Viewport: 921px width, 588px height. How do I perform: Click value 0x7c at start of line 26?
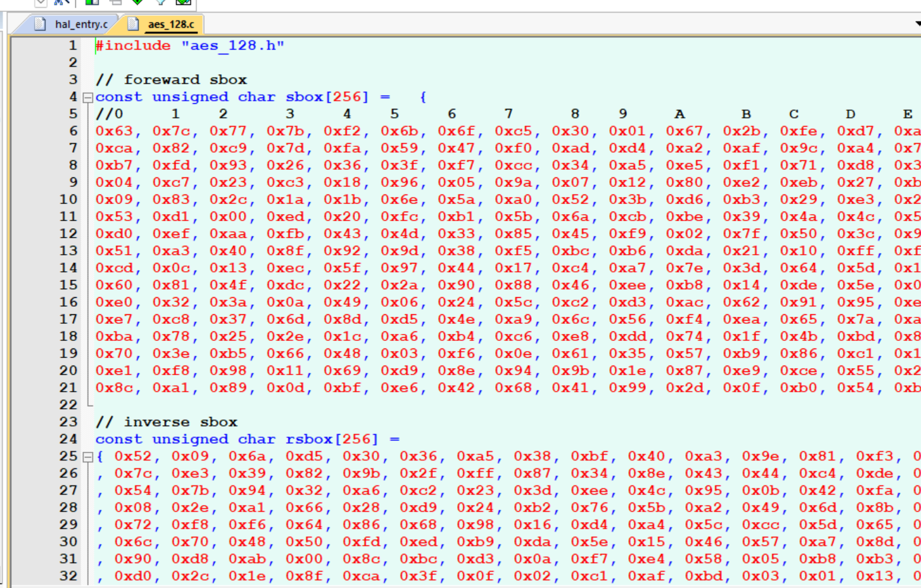133,473
